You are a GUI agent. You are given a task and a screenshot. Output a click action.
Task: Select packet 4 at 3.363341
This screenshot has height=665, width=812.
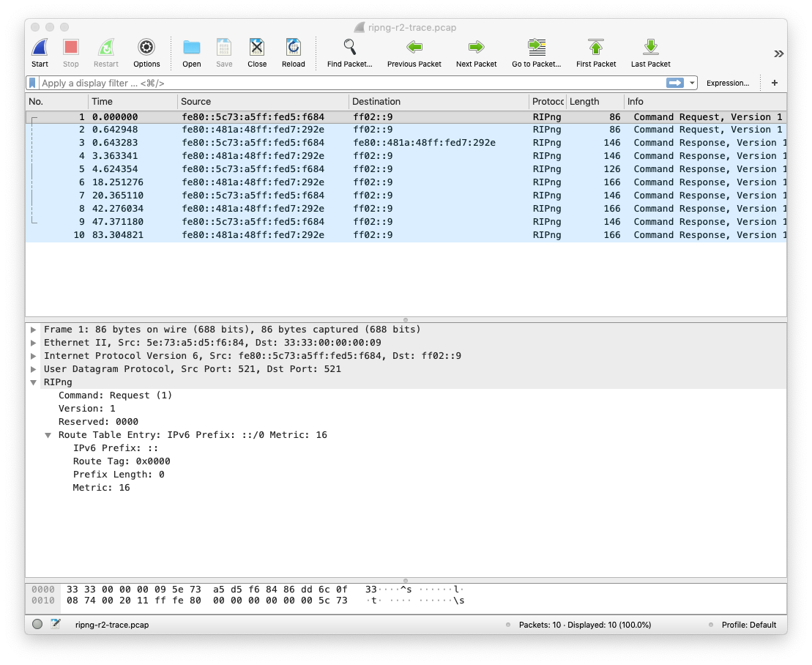[x=406, y=156]
